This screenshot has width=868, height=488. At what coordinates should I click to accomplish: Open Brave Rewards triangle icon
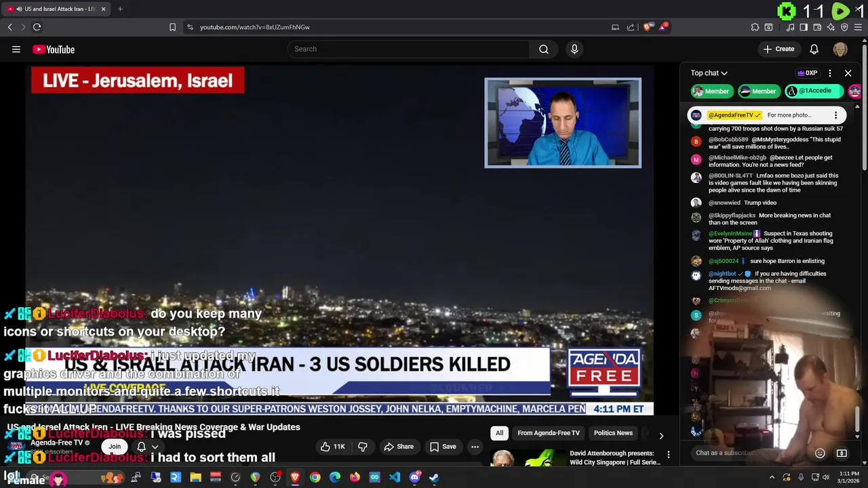pyautogui.click(x=665, y=27)
